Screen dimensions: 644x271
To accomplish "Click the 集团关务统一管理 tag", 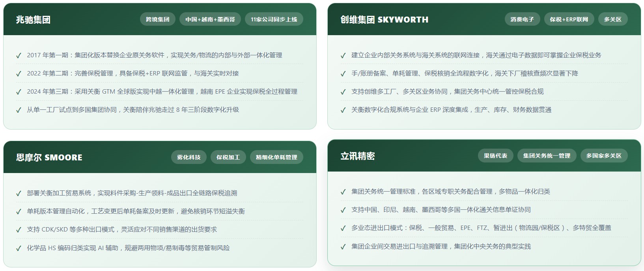I will 547,156.
